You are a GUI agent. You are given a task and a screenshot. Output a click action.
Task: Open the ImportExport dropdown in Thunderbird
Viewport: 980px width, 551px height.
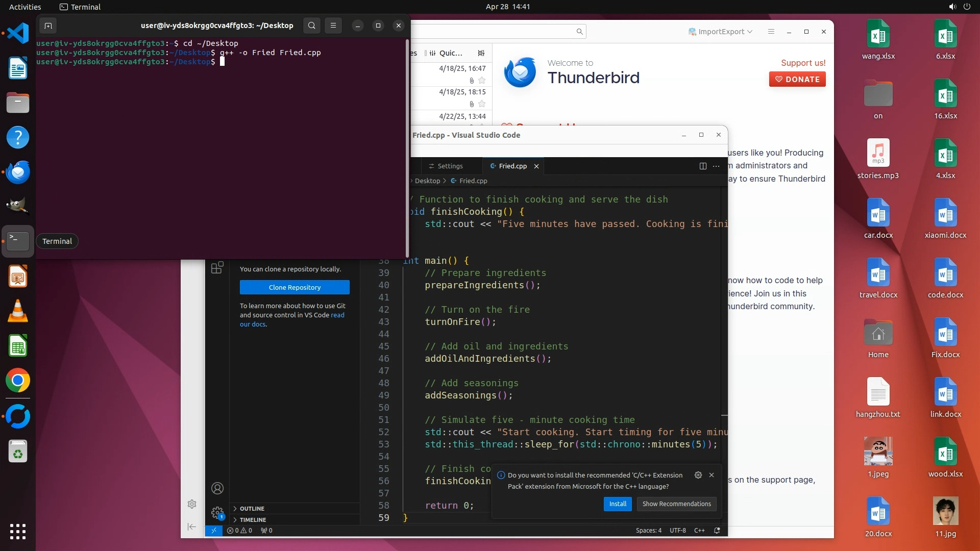(721, 32)
